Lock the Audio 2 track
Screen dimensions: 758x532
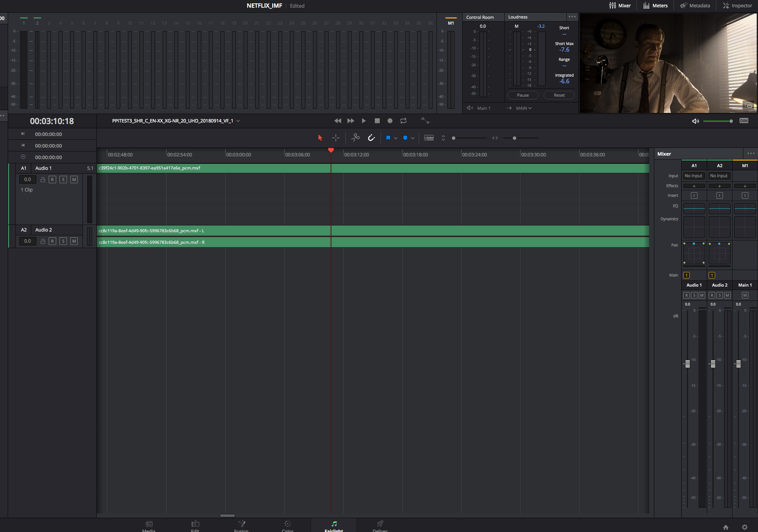point(43,241)
